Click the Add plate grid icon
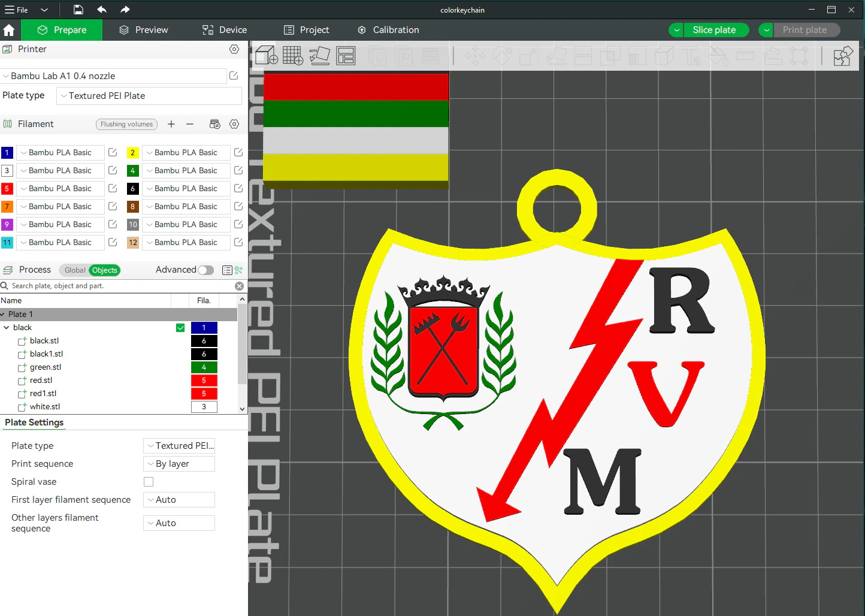865x616 pixels. tap(293, 56)
